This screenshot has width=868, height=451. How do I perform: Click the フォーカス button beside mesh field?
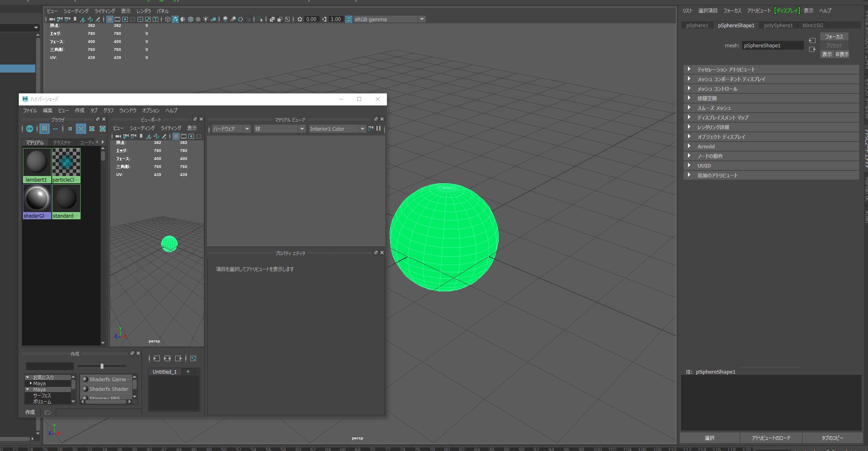point(834,36)
